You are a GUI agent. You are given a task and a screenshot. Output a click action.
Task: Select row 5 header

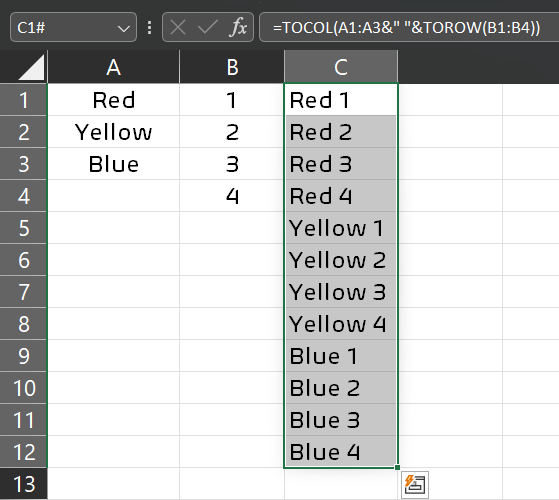pos(24,228)
